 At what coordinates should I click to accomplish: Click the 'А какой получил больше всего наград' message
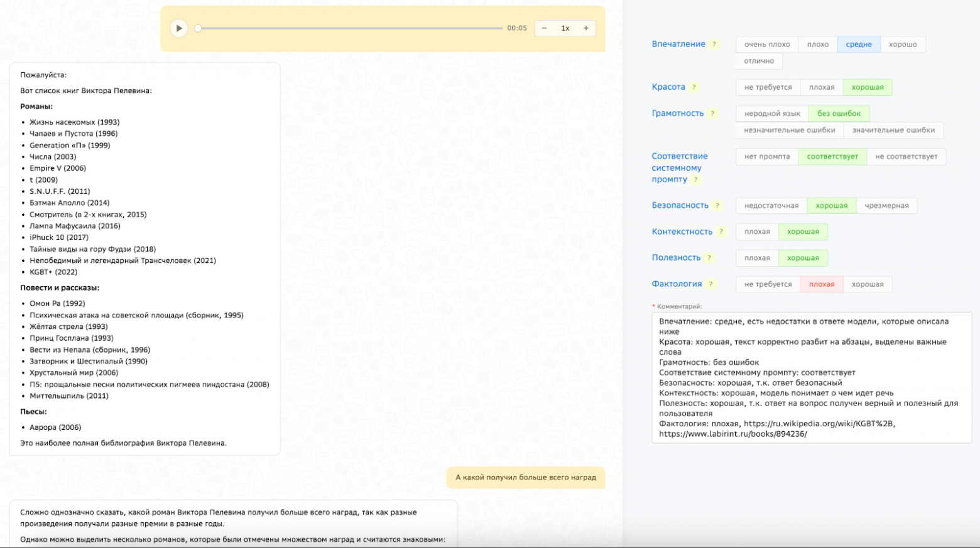[526, 478]
